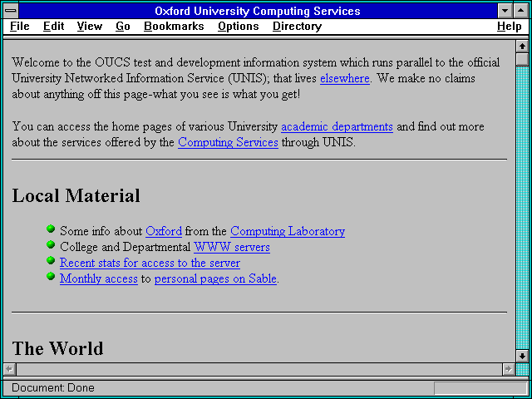This screenshot has width=532, height=399.
Task: Follow the 'Monthly access' link
Action: point(99,279)
